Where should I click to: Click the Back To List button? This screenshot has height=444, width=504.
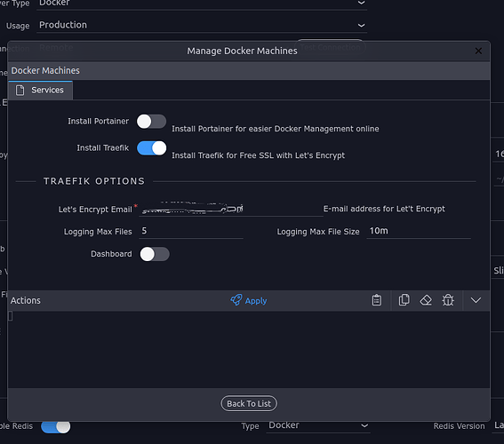tap(249, 403)
